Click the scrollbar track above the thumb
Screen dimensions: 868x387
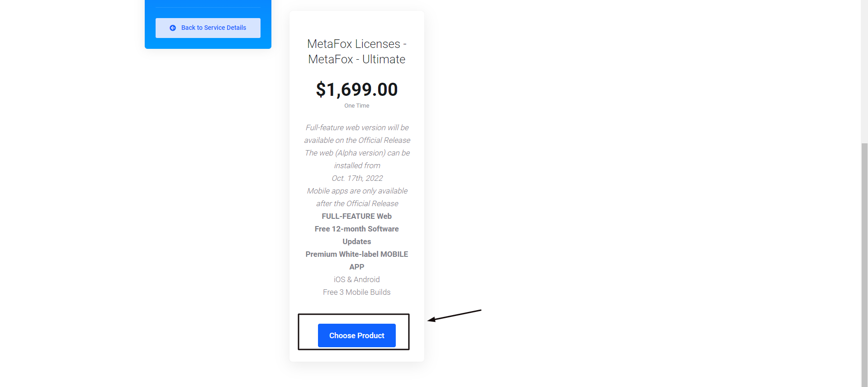(864, 68)
